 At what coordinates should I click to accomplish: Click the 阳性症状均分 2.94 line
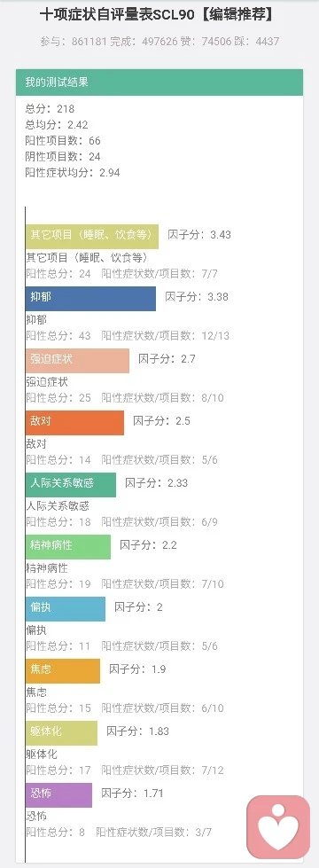click(x=73, y=173)
